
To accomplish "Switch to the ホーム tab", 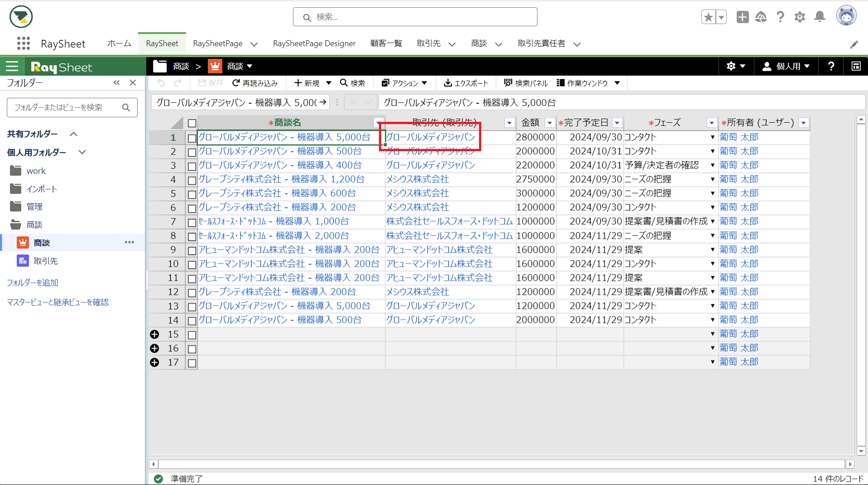I will click(x=119, y=43).
